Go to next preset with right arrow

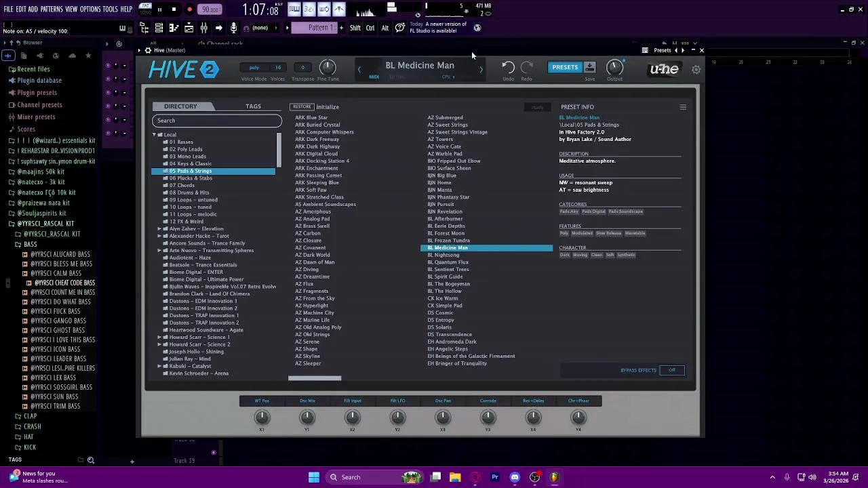pyautogui.click(x=481, y=69)
